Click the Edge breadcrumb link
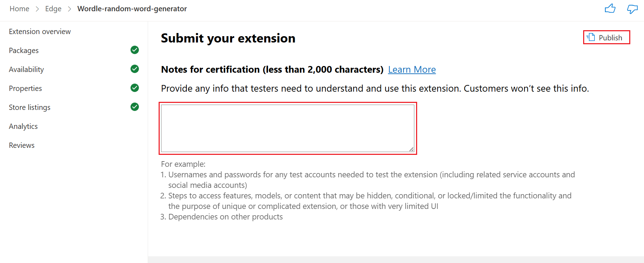The image size is (644, 263). coord(53,8)
